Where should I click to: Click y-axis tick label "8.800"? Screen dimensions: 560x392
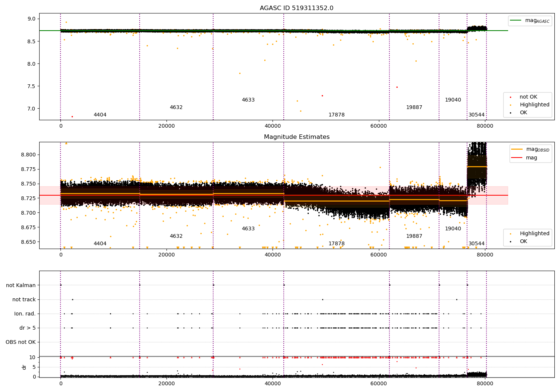[x=28, y=155]
